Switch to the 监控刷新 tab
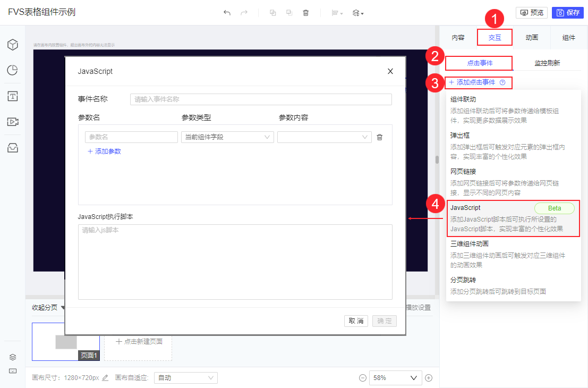The height and width of the screenshot is (388, 588). (547, 63)
